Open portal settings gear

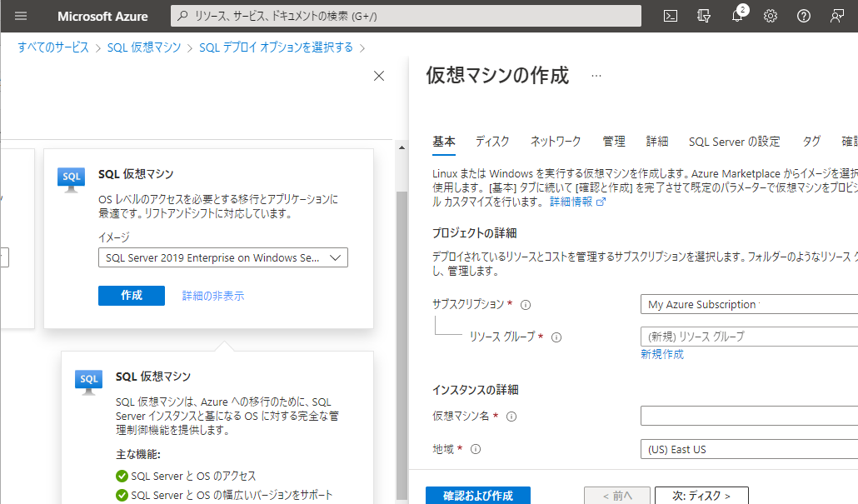771,16
